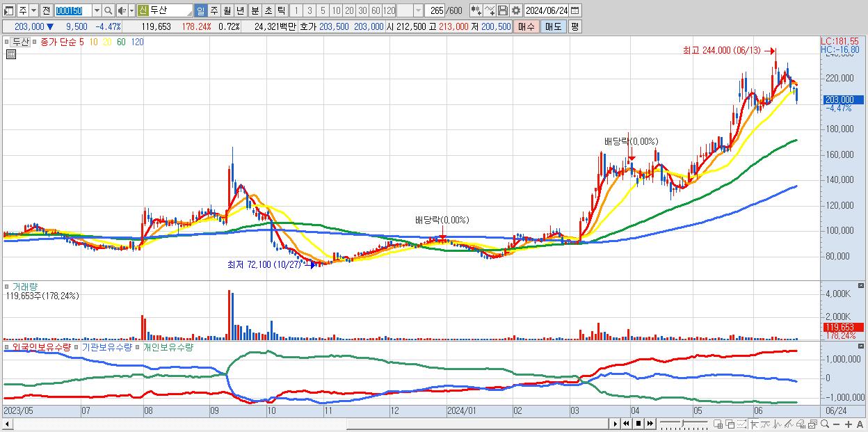Viewport: 868px width, 432px height.
Task: Close the volume panel with its x button
Action: pyautogui.click(x=862, y=285)
